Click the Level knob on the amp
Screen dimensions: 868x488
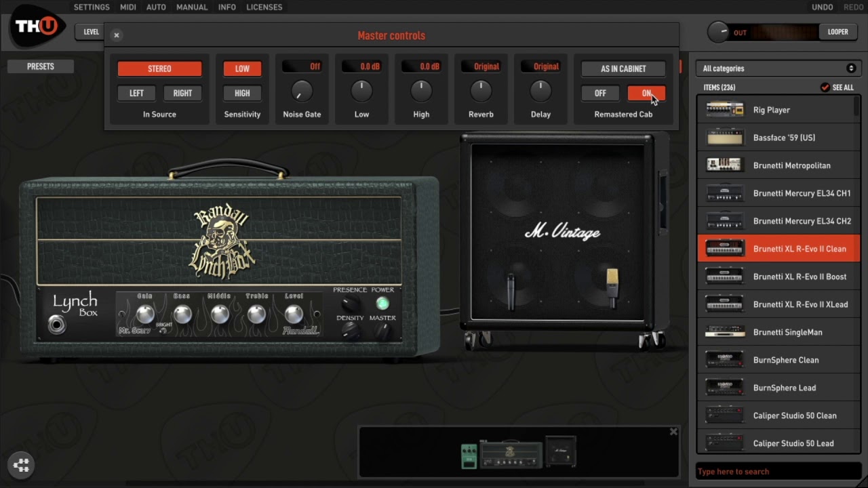294,314
